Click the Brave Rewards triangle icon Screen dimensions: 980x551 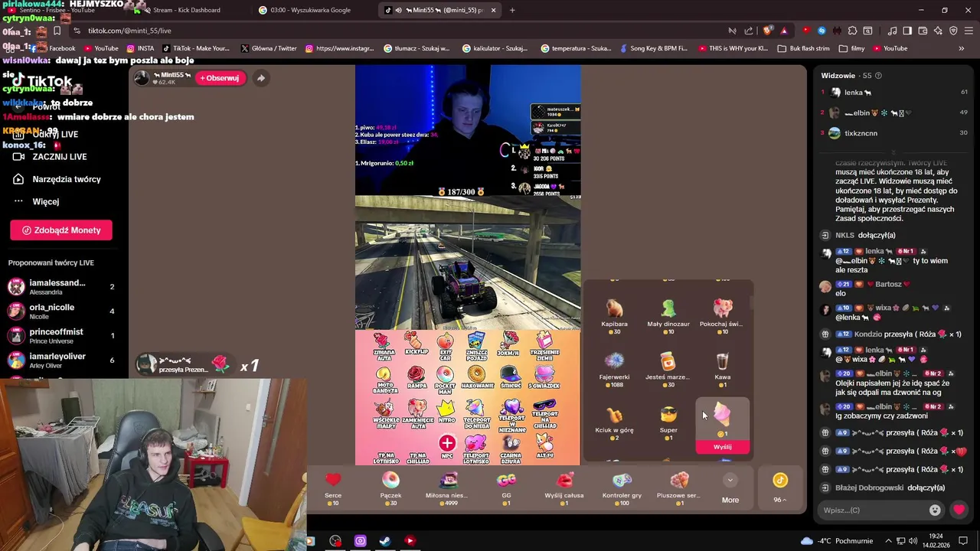pyautogui.click(x=784, y=31)
